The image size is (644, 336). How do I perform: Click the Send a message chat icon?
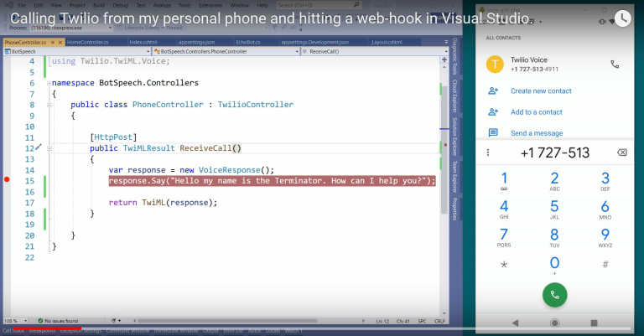click(493, 132)
